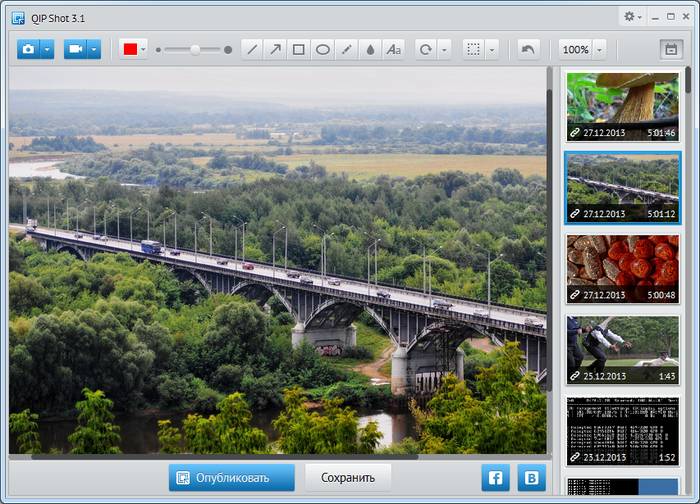The width and height of the screenshot is (700, 504).
Task: Open the mushroom thumbnail from 5:01:46
Action: [x=622, y=105]
